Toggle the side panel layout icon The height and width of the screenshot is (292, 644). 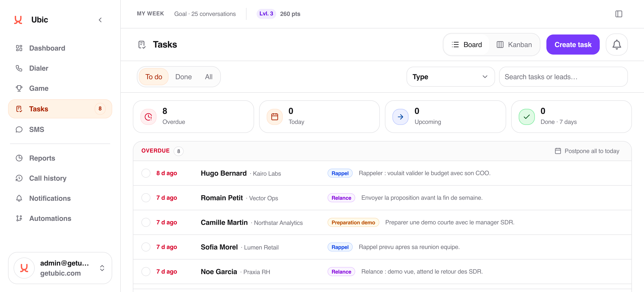pos(619,14)
